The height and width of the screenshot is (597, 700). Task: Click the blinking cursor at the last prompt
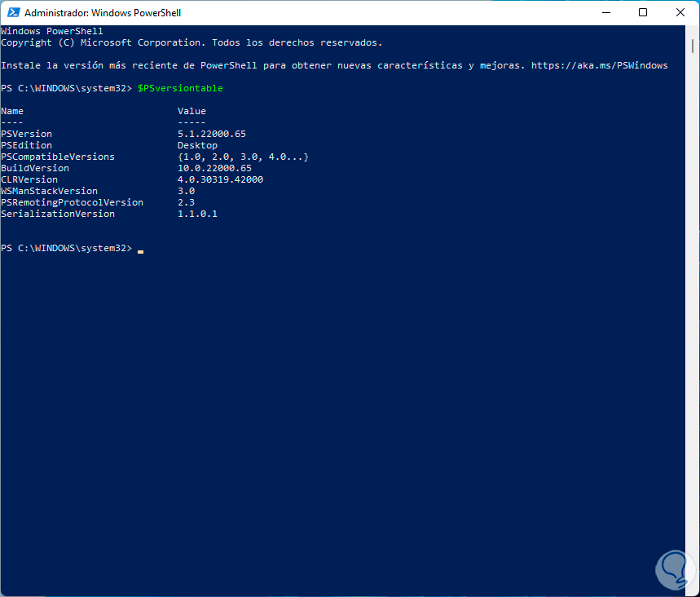[140, 250]
